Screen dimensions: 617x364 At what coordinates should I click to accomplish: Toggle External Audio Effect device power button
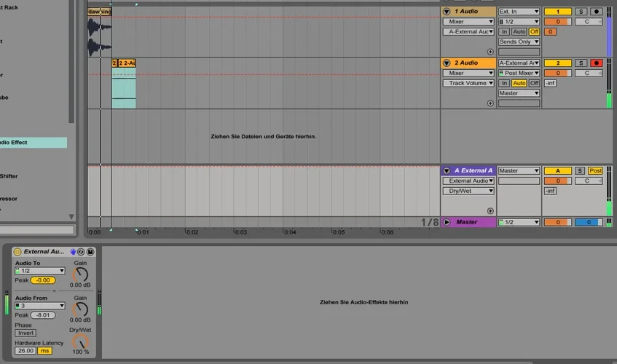click(x=17, y=252)
